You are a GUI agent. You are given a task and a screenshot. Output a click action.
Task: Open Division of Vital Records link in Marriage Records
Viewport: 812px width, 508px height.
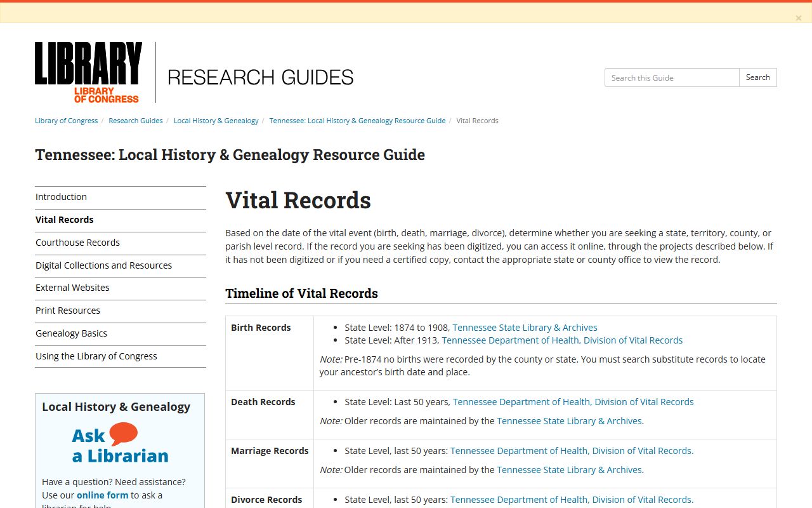572,451
